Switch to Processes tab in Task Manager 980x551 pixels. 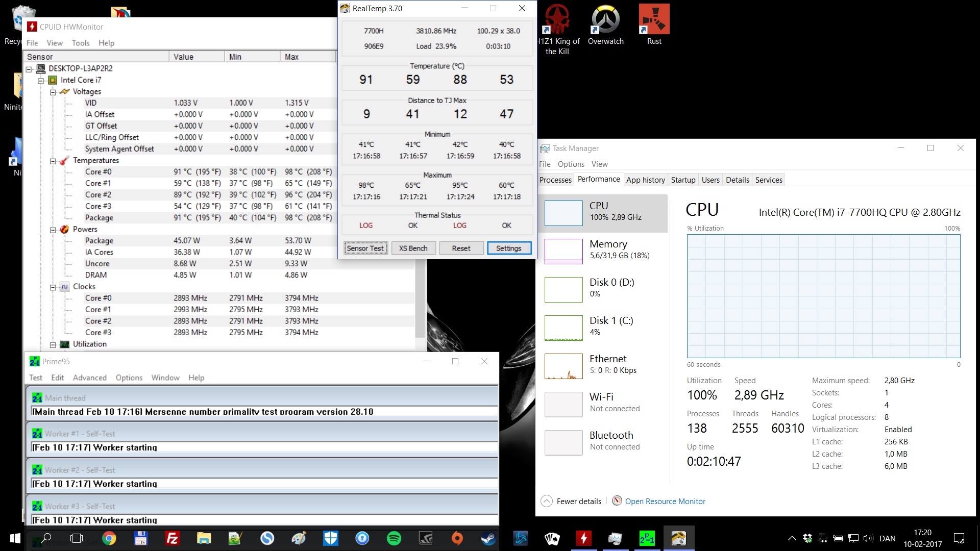[555, 180]
